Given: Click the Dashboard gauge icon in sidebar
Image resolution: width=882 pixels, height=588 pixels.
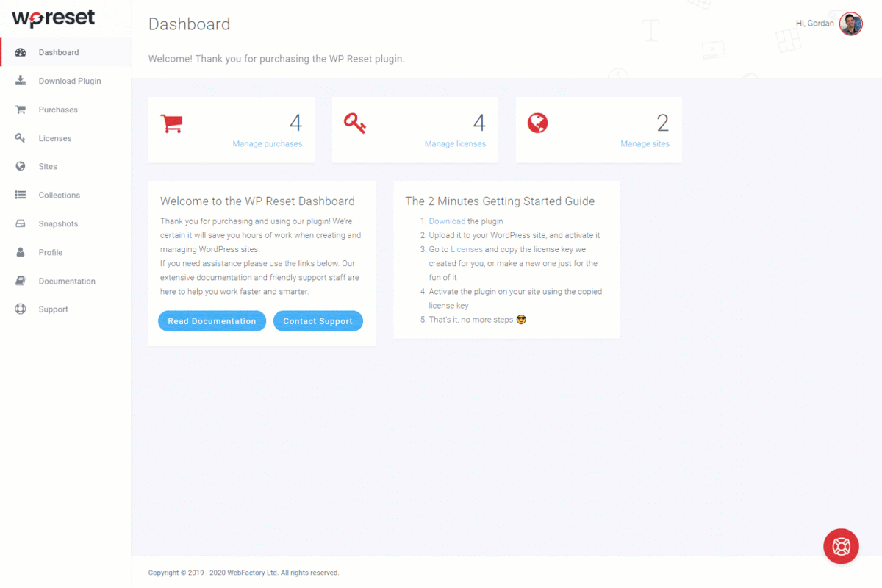Looking at the screenshot, I should (21, 52).
